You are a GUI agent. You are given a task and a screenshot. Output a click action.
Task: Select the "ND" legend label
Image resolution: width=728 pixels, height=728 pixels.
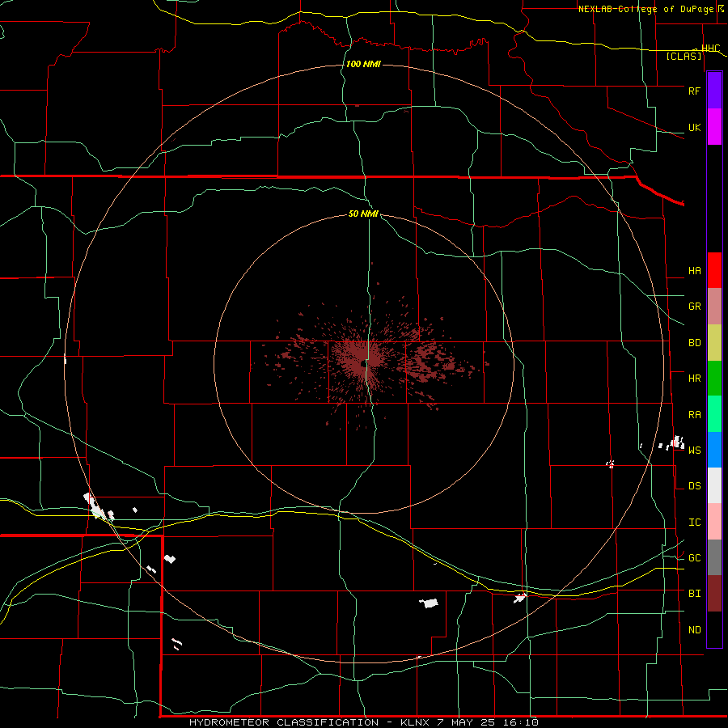694,630
